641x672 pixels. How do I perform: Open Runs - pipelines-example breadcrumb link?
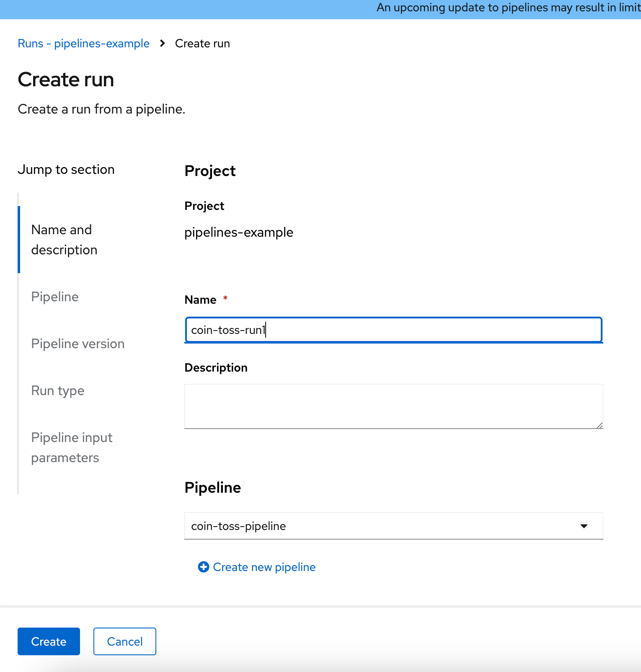[x=83, y=44]
